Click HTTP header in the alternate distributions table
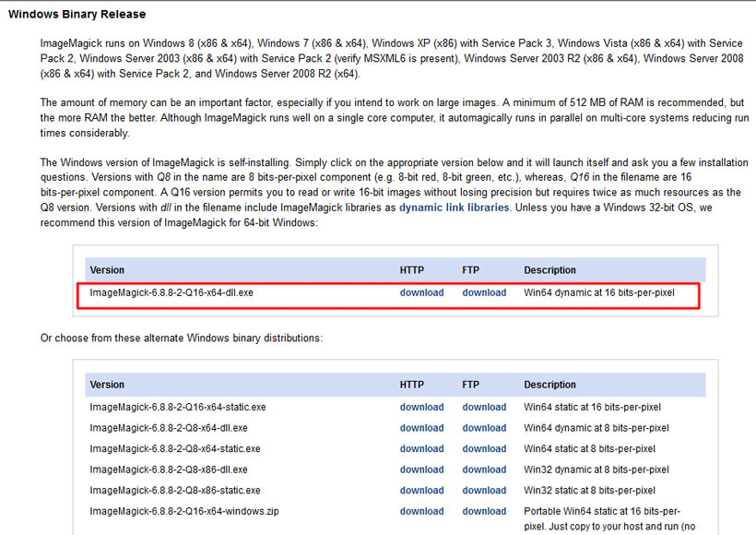The width and height of the screenshot is (756, 535). coord(412,385)
